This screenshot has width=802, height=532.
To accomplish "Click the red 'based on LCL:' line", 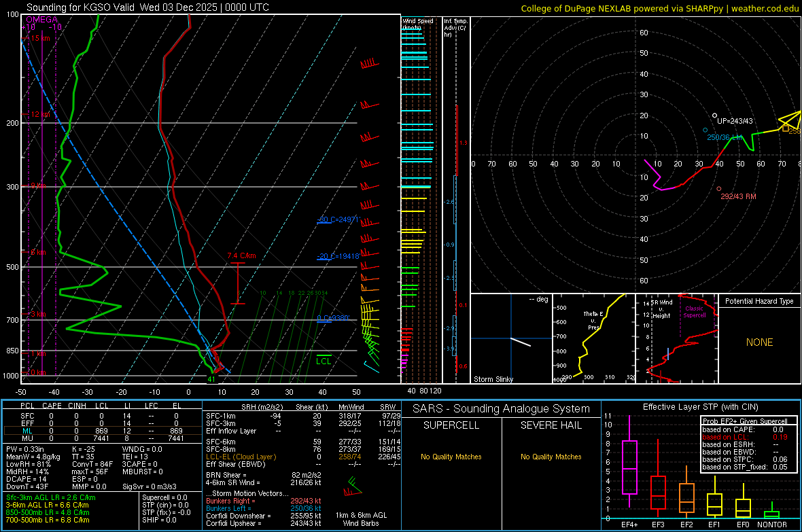I will (x=745, y=437).
